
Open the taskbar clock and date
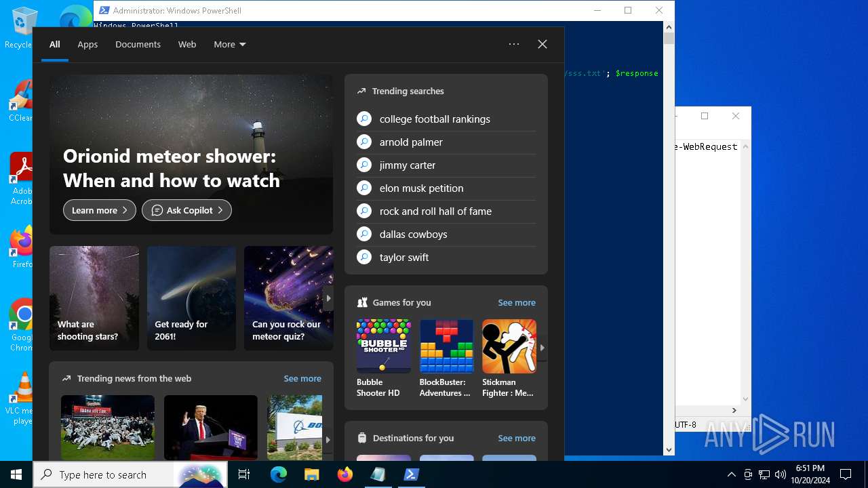tap(810, 474)
